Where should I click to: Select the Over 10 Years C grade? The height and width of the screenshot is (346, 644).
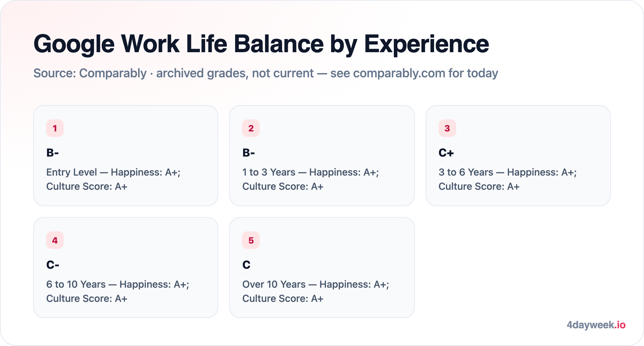(x=246, y=265)
